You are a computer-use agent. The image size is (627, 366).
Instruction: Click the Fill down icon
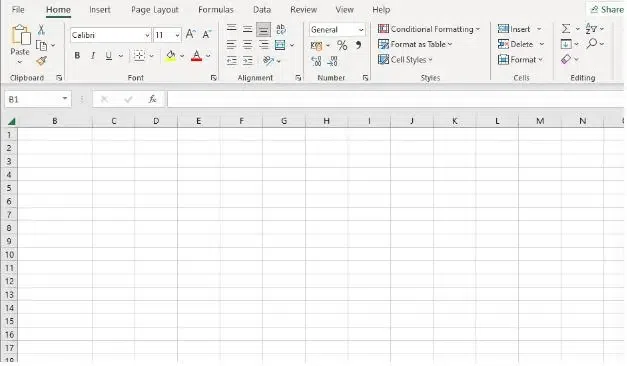(566, 44)
